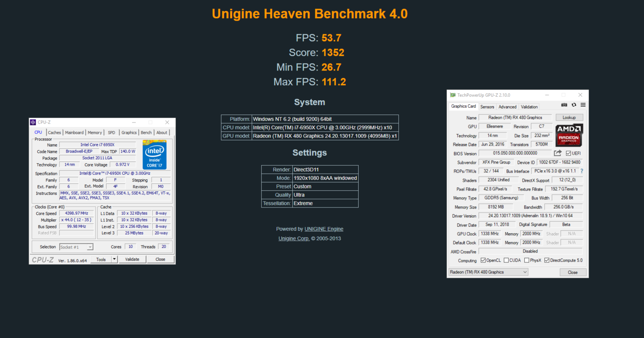644x338 pixels.
Task: Toggle the PhysX checkbox
Action: (527, 260)
